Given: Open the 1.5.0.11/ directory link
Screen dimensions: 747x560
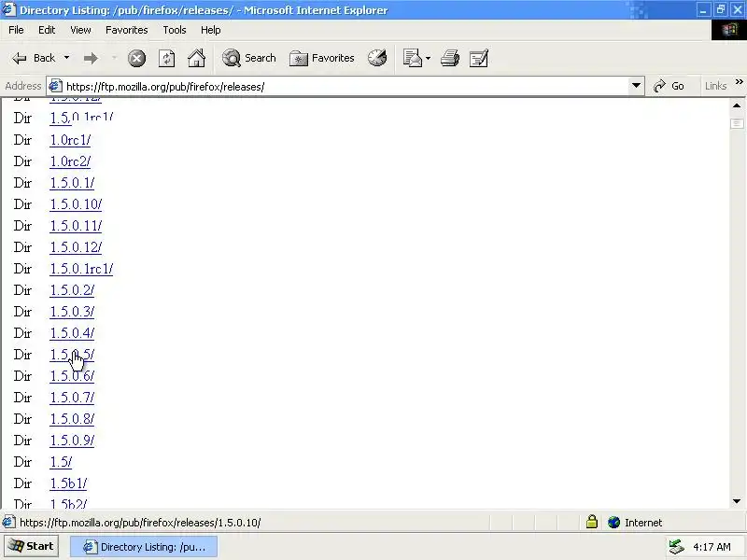Looking at the screenshot, I should 76,226.
